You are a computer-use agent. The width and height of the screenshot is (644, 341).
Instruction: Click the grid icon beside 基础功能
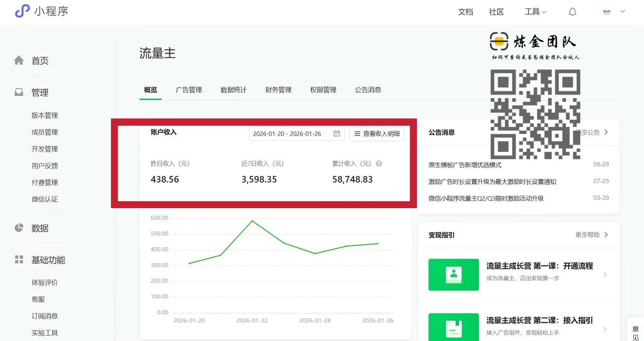[19, 260]
